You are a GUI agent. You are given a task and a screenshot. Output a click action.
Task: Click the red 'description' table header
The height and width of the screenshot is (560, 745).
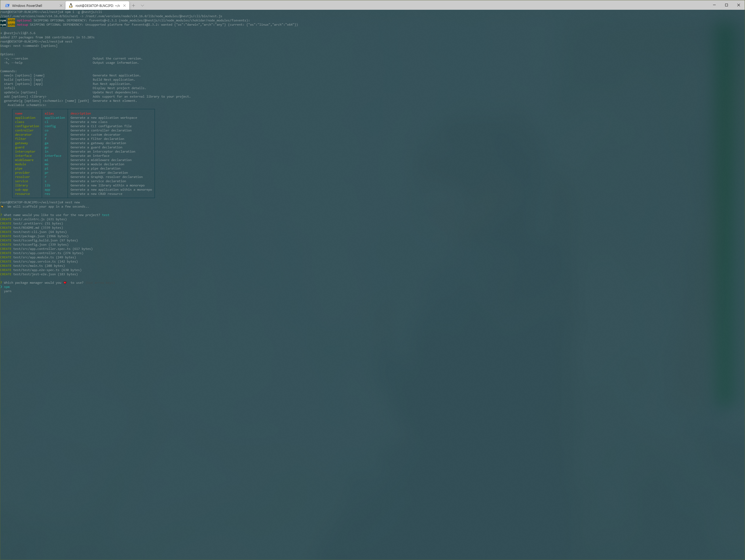tap(81, 113)
